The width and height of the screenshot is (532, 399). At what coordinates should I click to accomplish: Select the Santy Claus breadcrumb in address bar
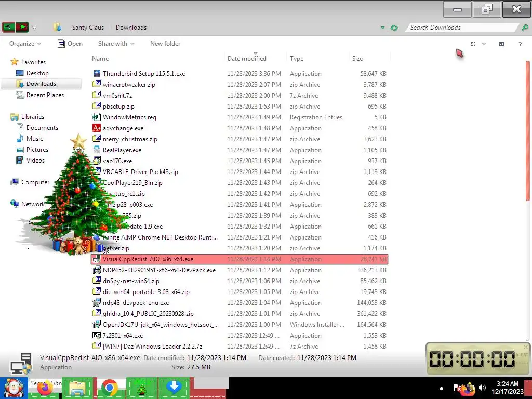88,28
